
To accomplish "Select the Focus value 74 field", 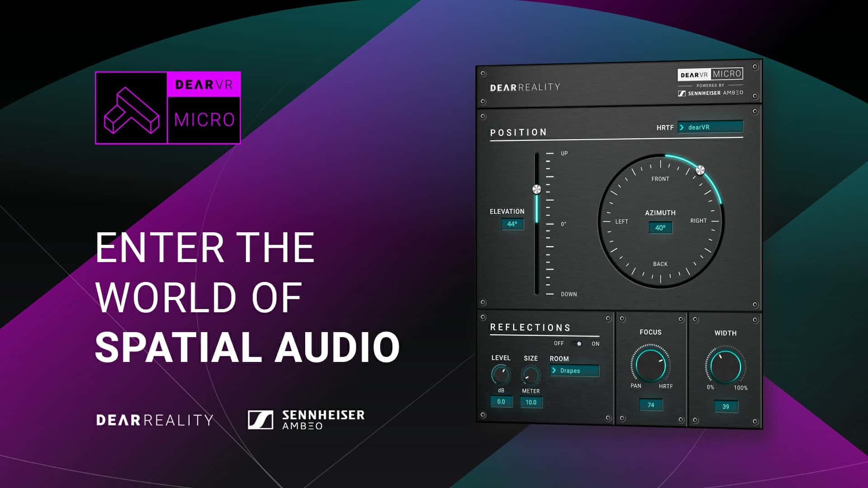I will coord(651,405).
